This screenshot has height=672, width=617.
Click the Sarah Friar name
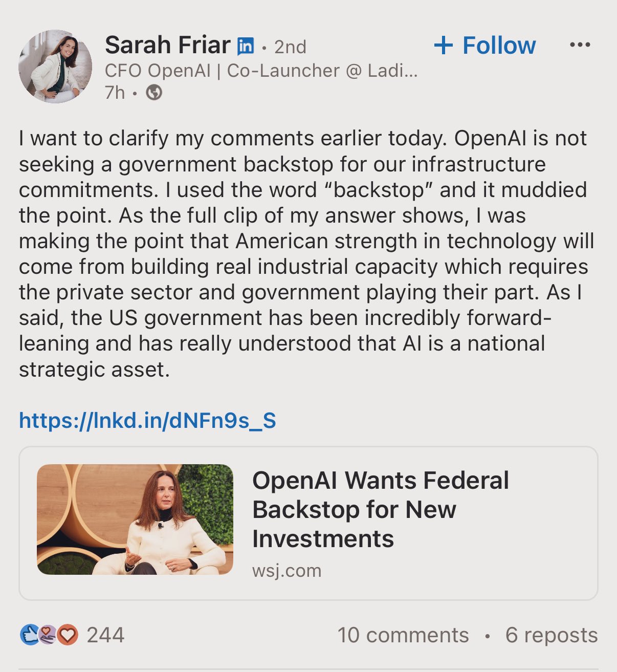point(167,46)
